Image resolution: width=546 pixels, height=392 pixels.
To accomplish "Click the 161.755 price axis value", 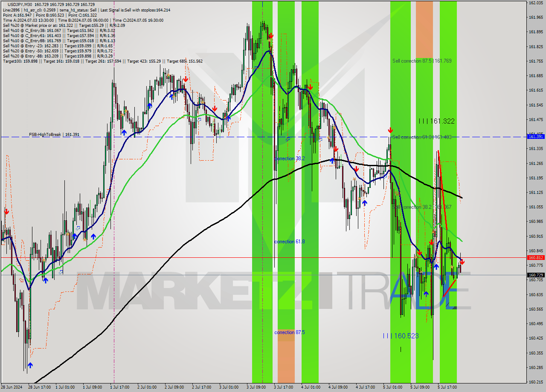I will tap(536, 61).
